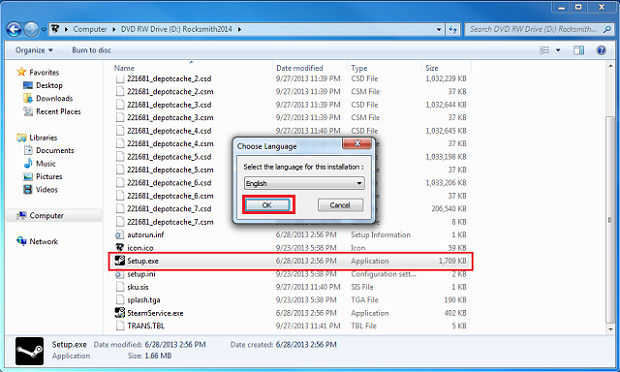Sort by Name column header
This screenshot has height=372, width=620.
pos(124,68)
